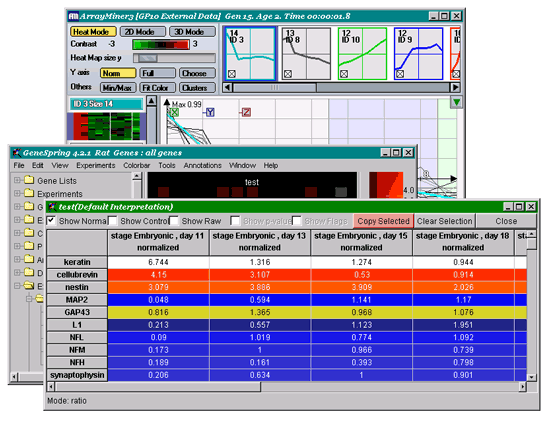Click the Fit Color button
Viewport: 550px width, 421px height.
(x=157, y=87)
